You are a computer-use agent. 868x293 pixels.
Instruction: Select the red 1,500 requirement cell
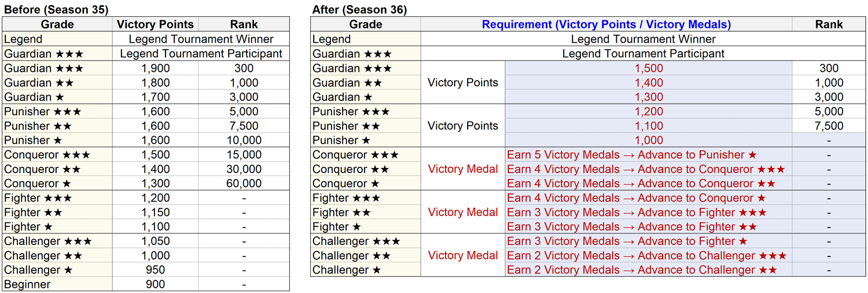(x=648, y=68)
